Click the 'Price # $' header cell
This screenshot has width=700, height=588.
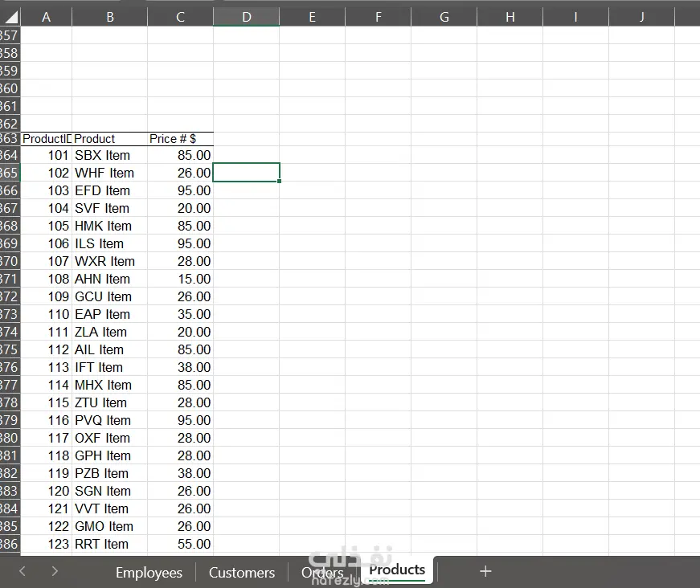tap(180, 139)
